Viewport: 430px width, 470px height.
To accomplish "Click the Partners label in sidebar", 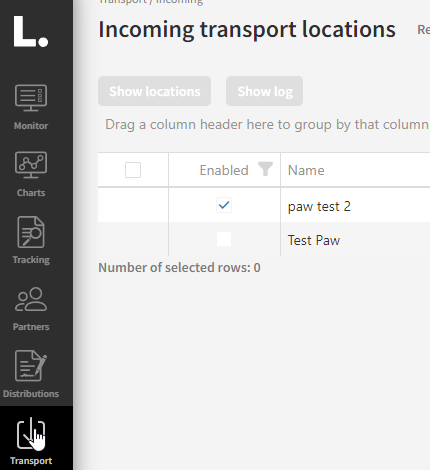I will (31, 327).
